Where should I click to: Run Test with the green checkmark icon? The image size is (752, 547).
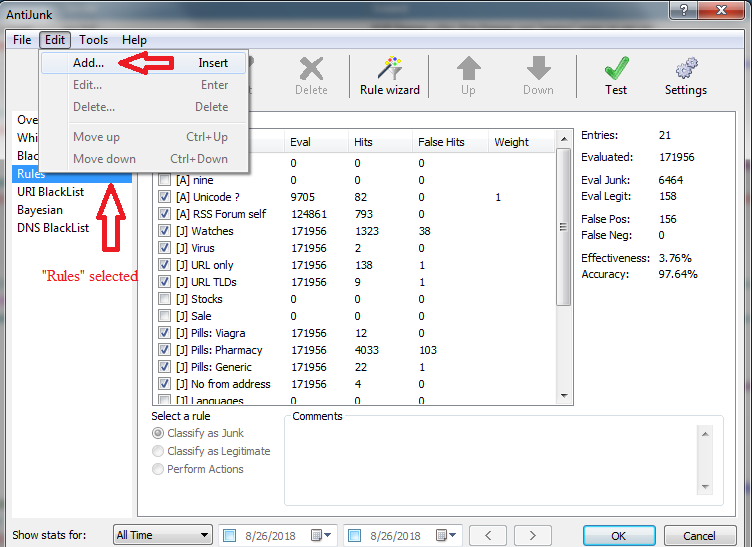coord(616,76)
